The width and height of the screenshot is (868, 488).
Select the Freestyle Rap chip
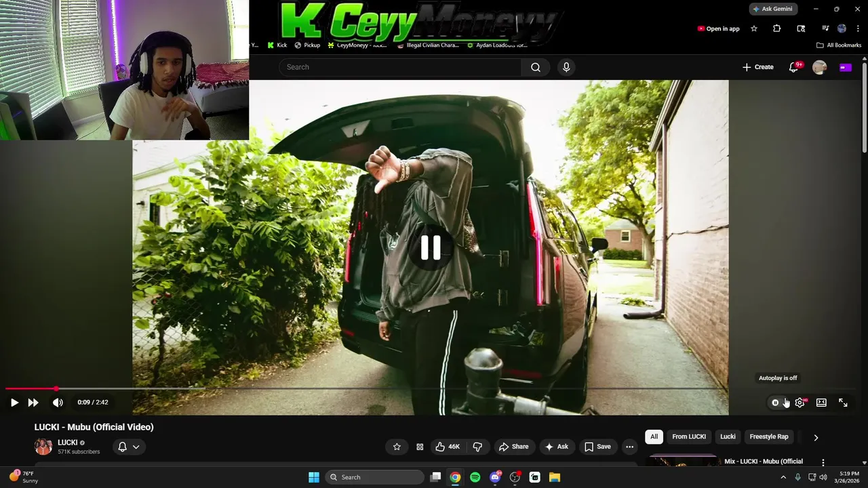[x=769, y=436]
